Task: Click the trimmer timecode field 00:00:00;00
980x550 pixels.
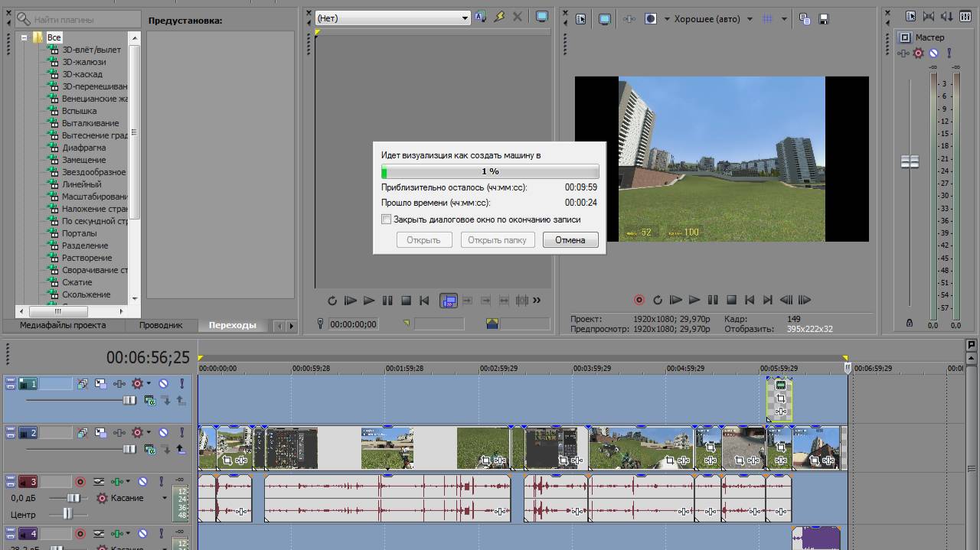Action: point(354,324)
